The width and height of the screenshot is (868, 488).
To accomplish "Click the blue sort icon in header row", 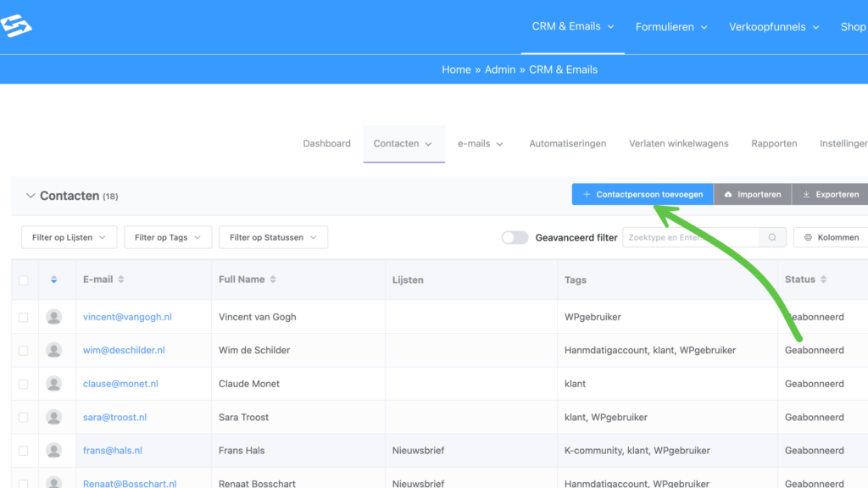I will (x=54, y=280).
